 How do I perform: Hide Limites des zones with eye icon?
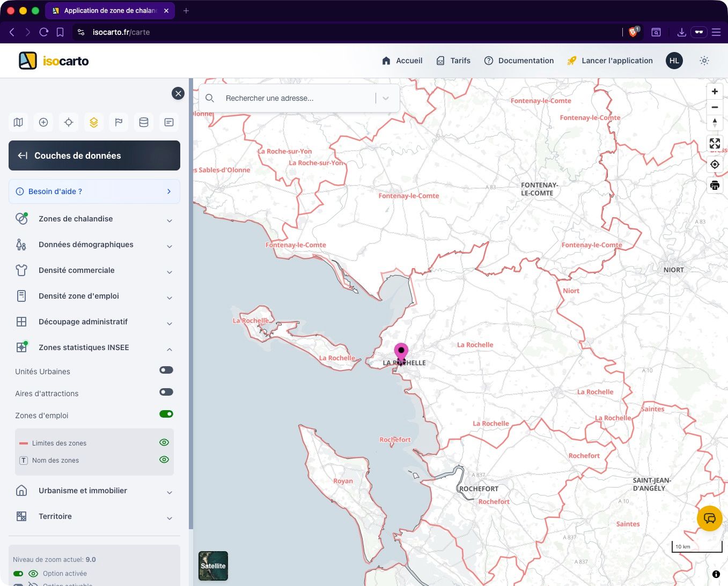coord(164,442)
